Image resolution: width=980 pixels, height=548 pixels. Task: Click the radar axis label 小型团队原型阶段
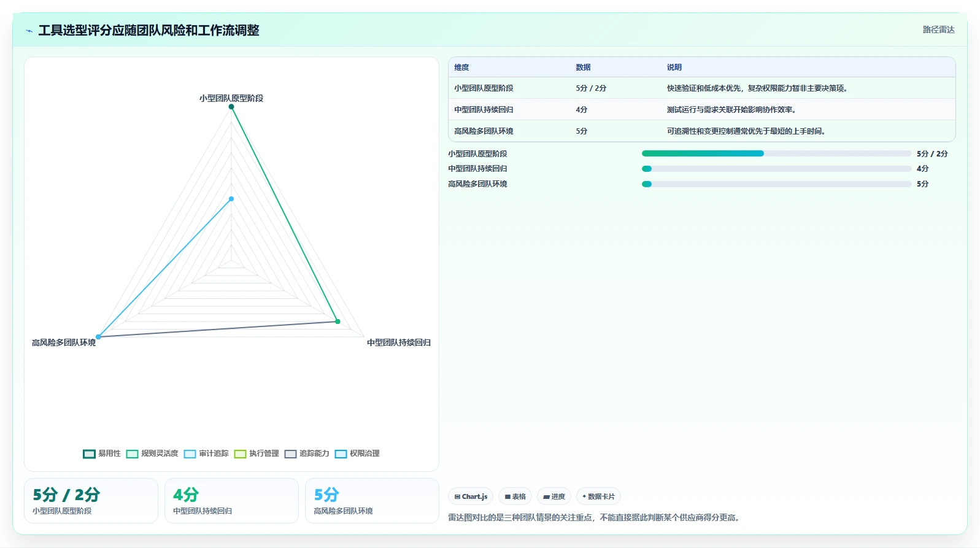[231, 98]
